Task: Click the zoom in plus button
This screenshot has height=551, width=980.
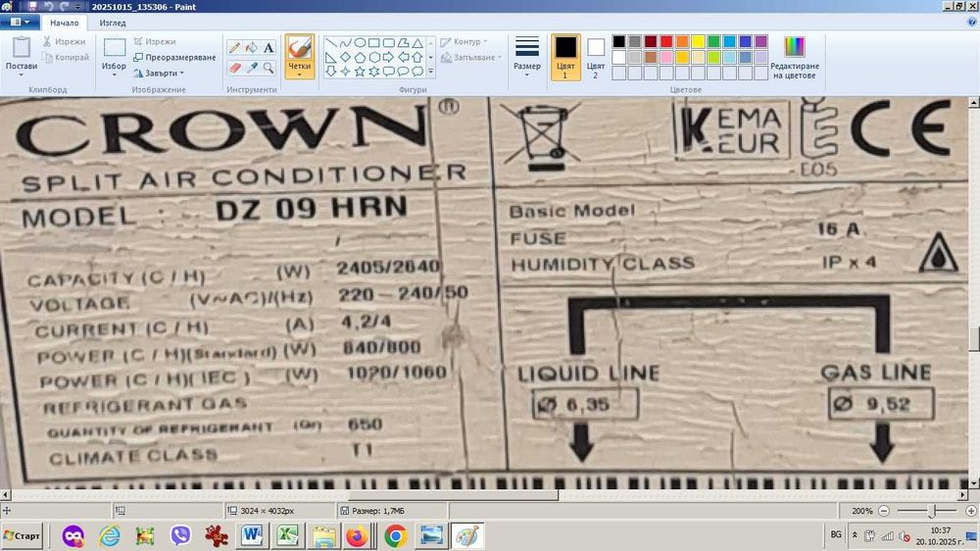Action: (970, 511)
